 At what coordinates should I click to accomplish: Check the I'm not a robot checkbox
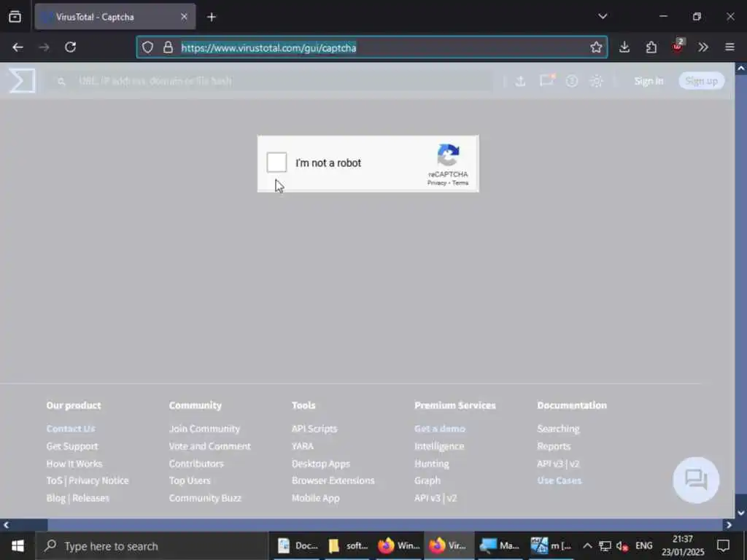[276, 163]
